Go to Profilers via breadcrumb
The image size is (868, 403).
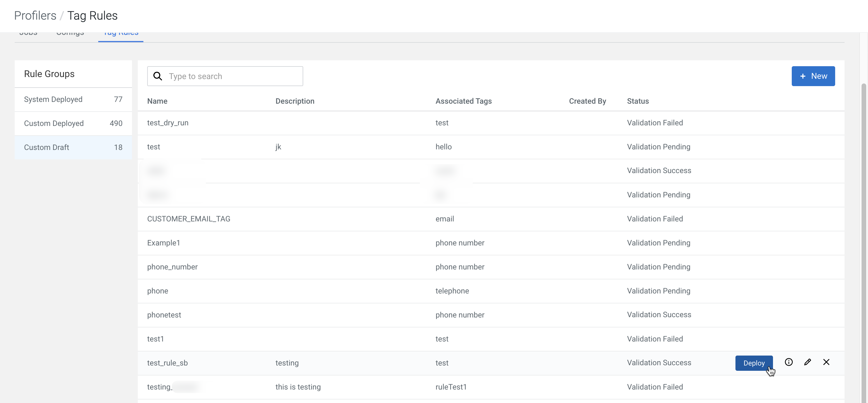click(x=35, y=16)
